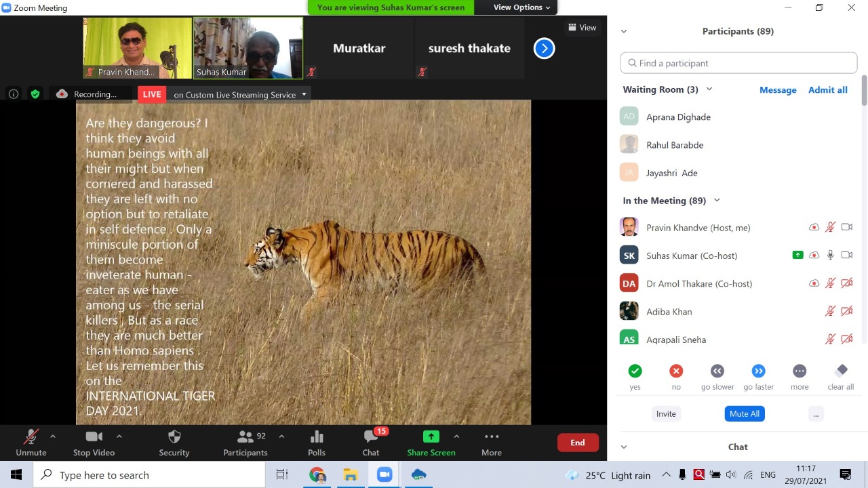Unmute the microphone in the toolbar
This screenshot has width=868, height=488.
point(31,437)
